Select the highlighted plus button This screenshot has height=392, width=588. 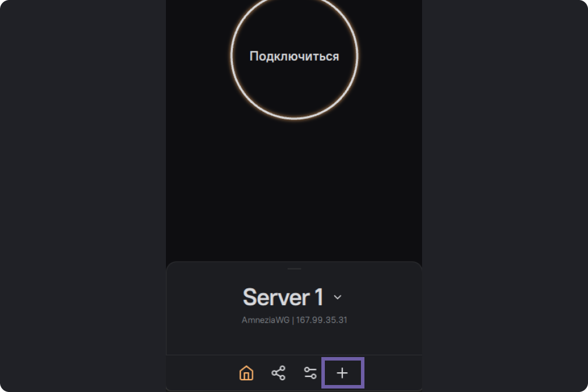click(x=342, y=373)
